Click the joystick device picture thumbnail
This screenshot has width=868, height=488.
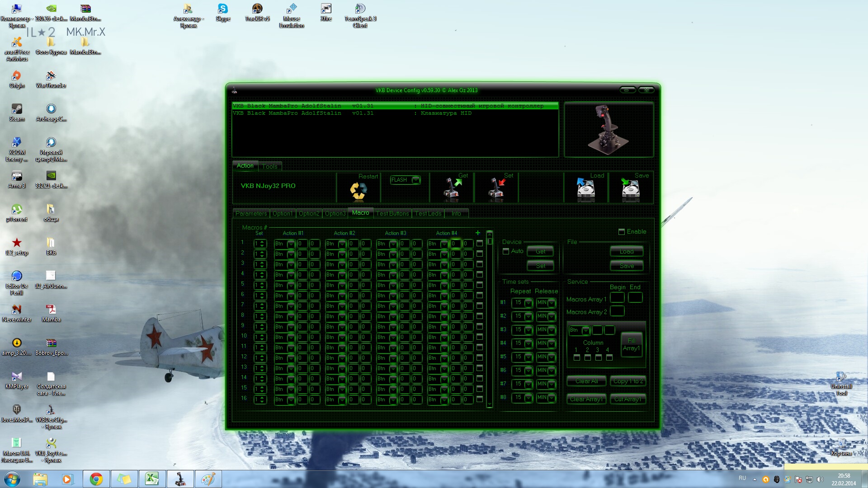pyautogui.click(x=609, y=130)
